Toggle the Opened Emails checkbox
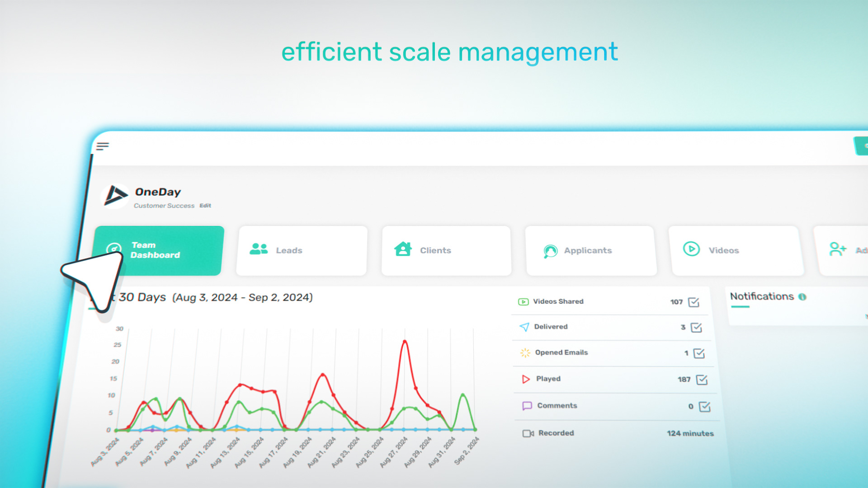Image resolution: width=868 pixels, height=488 pixels. pos(699,353)
